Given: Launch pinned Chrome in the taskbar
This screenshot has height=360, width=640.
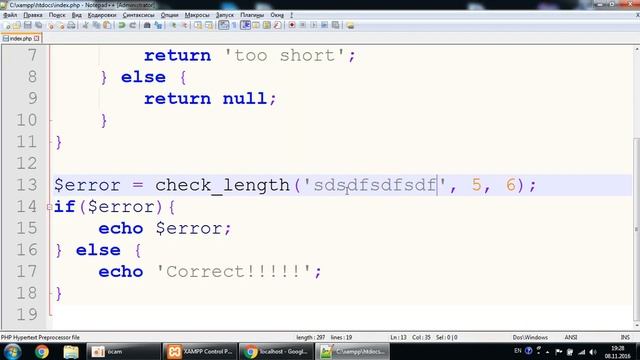Looking at the screenshot, I should [x=42, y=352].
